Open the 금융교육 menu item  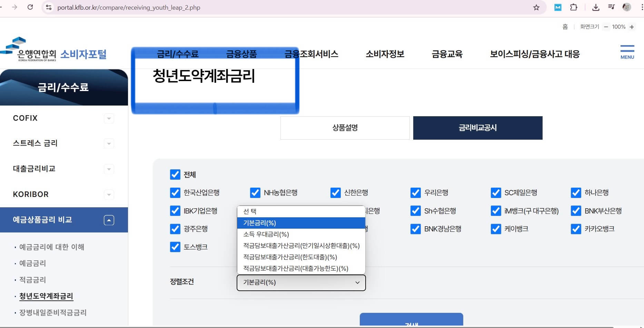tap(447, 54)
